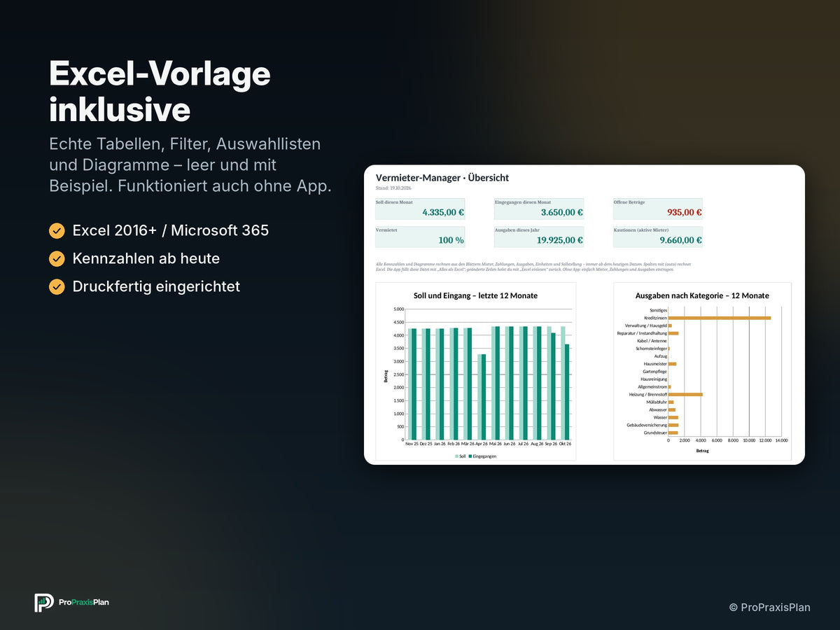This screenshot has width=840, height=630.
Task: Select the dark green Eingegangen legend swatch
Action: coord(470,456)
